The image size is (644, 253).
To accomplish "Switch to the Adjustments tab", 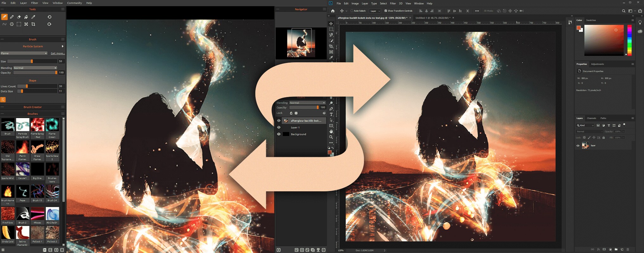I will 597,64.
